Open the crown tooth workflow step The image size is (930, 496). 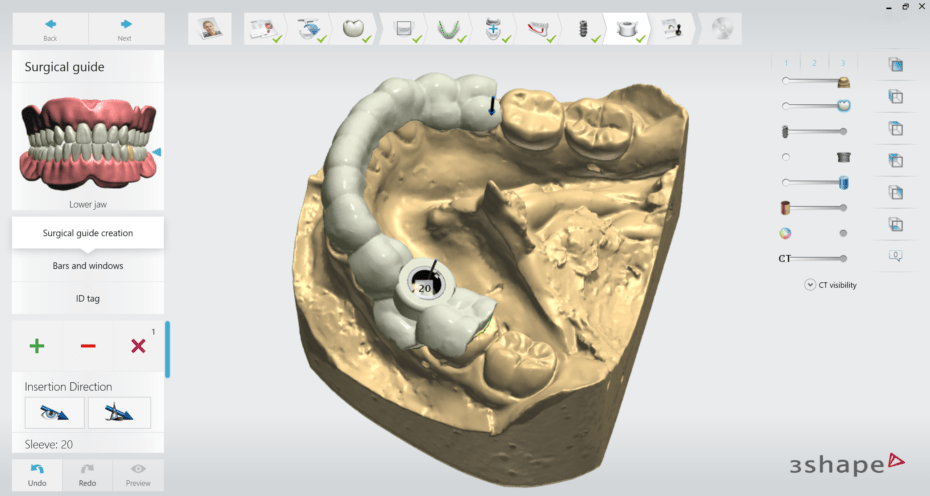pyautogui.click(x=354, y=29)
